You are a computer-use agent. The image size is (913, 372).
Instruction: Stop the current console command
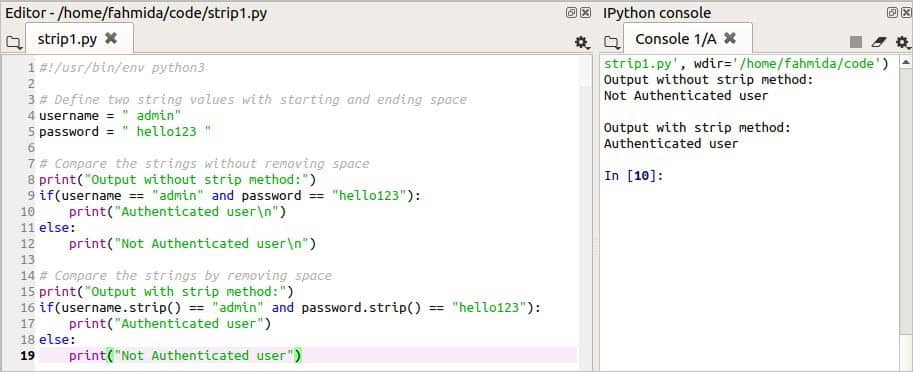[855, 42]
